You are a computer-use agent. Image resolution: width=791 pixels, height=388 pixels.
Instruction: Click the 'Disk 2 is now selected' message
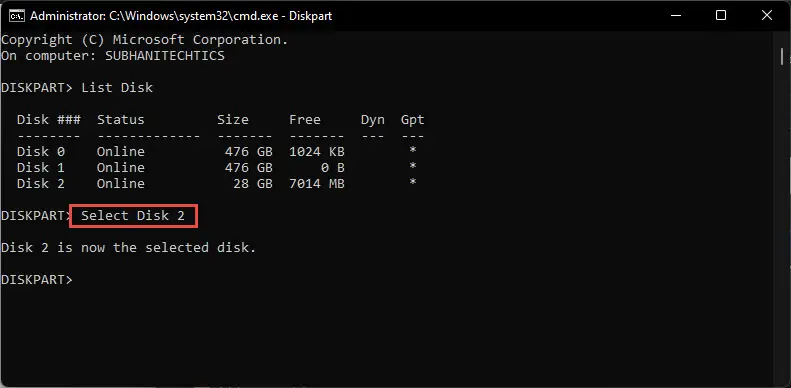click(129, 248)
